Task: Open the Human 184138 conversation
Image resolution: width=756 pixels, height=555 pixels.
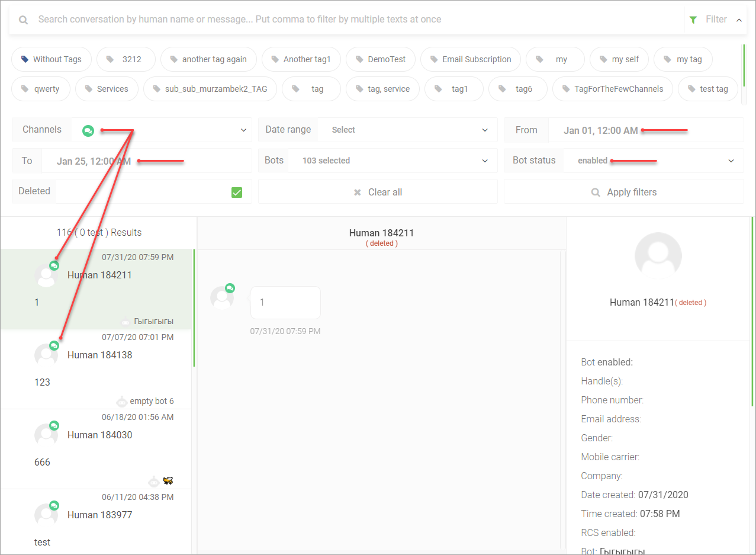Action: coord(96,369)
